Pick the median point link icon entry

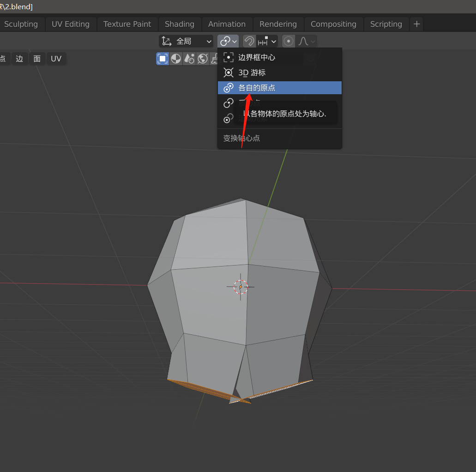228,103
